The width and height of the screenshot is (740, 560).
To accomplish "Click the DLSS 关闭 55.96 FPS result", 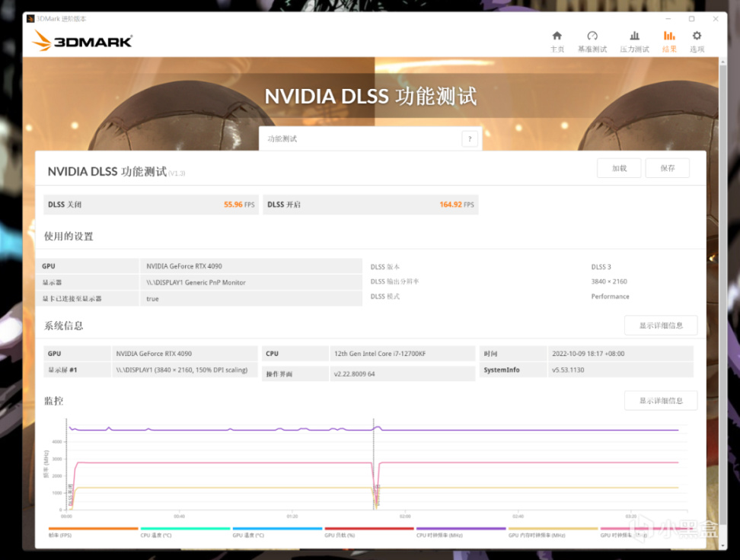I will [x=151, y=204].
